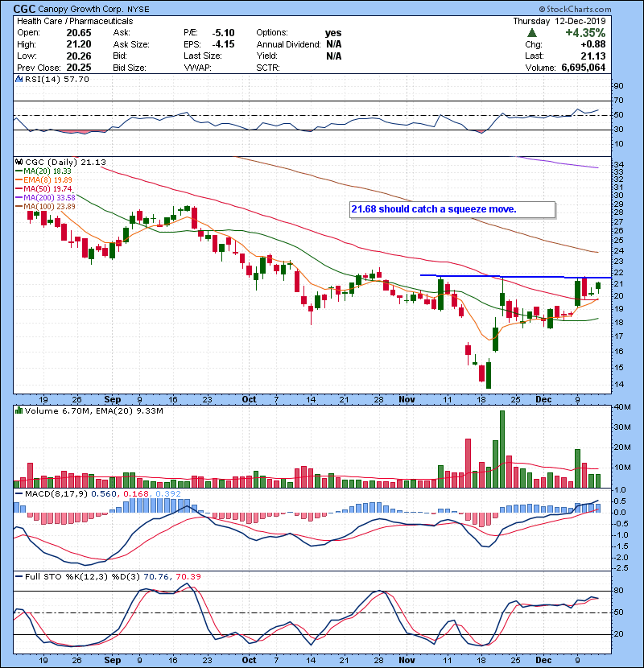Click the Nov label on price chart axis
The image size is (644, 668).
pyautogui.click(x=407, y=399)
